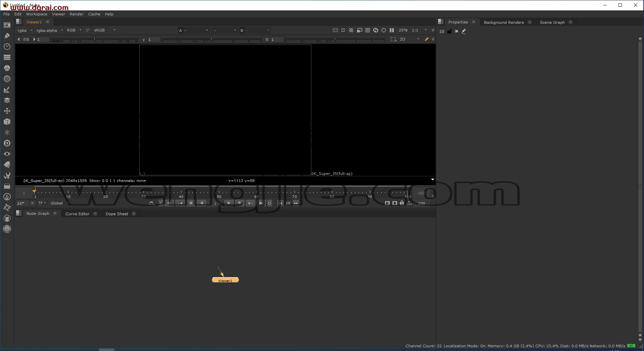The image size is (644, 351).
Task: Select the Viewer1 node
Action: pos(225,280)
